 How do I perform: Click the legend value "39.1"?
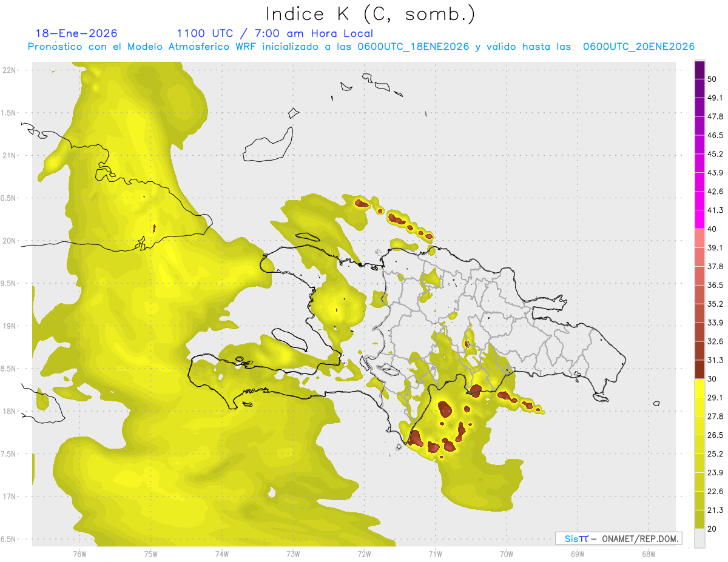[715, 248]
